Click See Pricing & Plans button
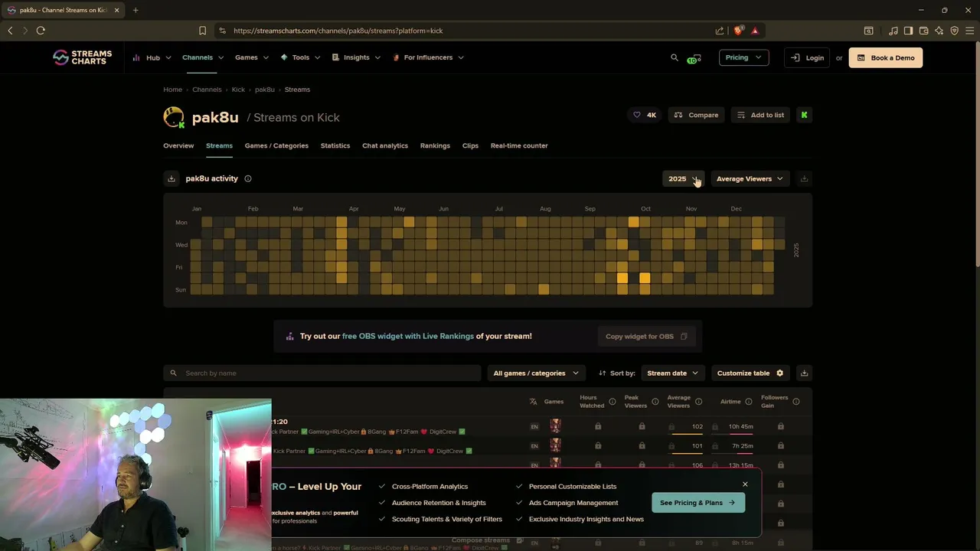Image resolution: width=980 pixels, height=551 pixels. (697, 503)
